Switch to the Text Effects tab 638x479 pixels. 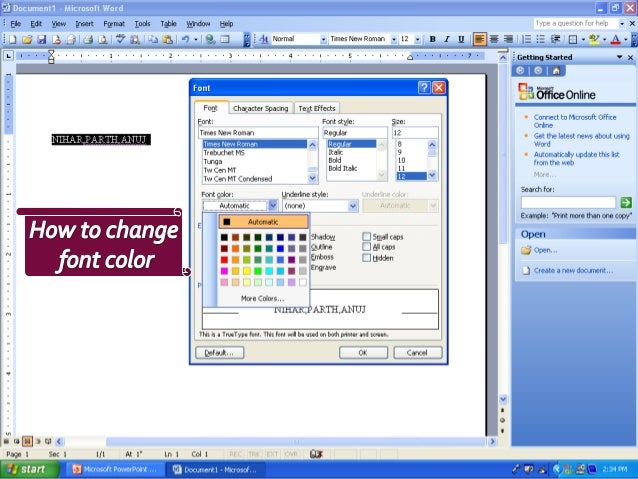(x=317, y=108)
